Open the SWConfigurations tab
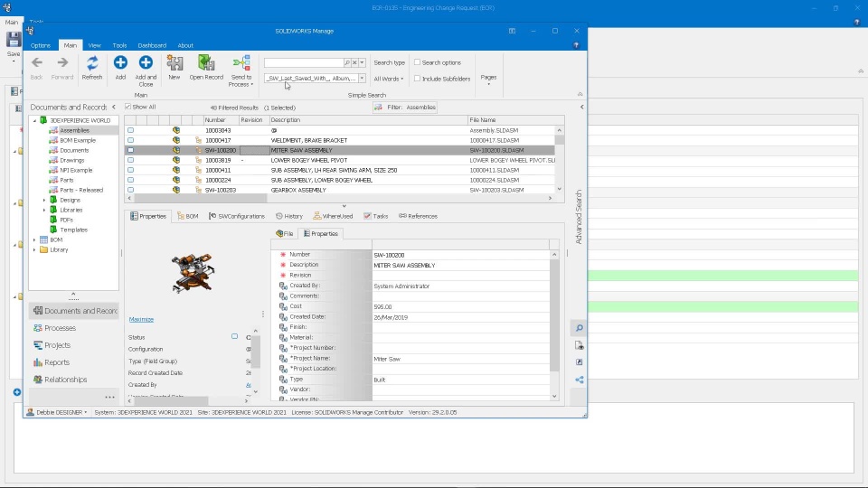The image size is (868, 488). (237, 216)
